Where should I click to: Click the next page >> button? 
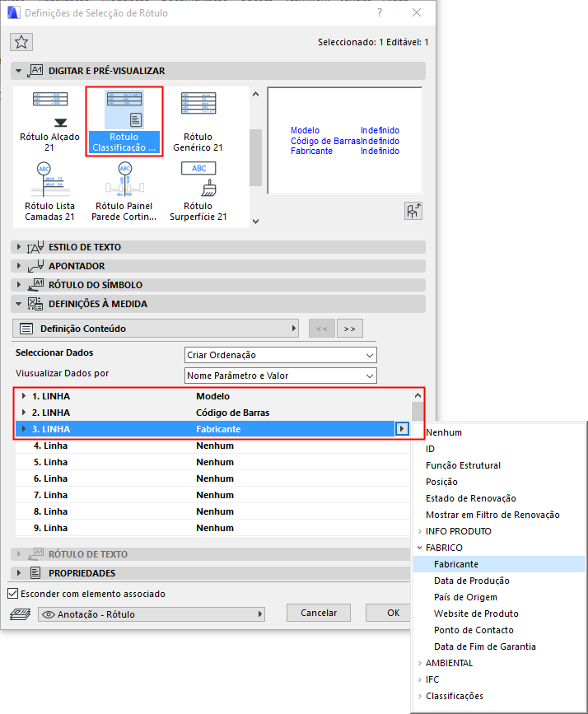350,329
